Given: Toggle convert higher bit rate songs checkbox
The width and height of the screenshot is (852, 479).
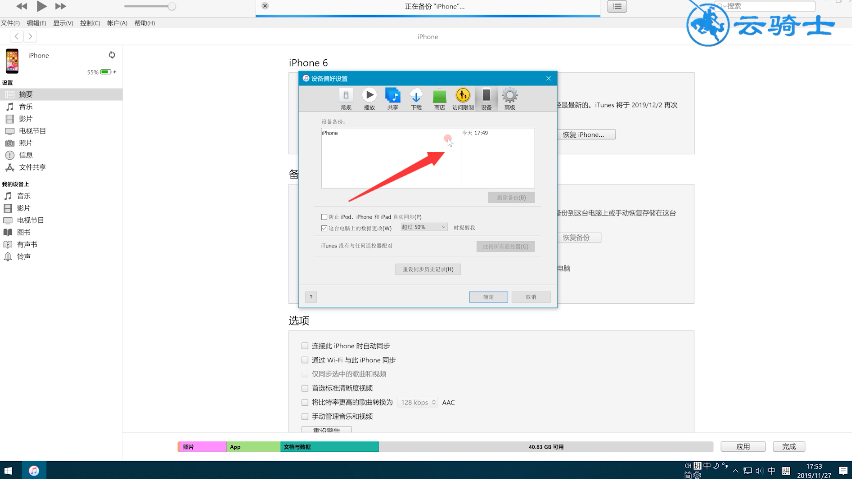Looking at the screenshot, I should point(305,402).
